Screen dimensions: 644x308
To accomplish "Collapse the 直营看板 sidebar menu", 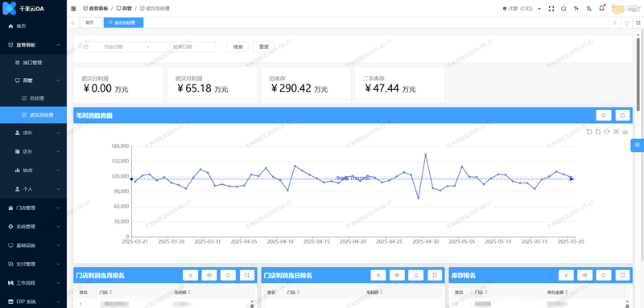I will tap(33, 45).
